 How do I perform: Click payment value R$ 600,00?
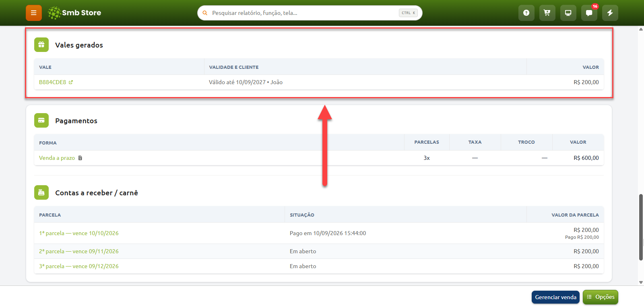[x=586, y=158]
